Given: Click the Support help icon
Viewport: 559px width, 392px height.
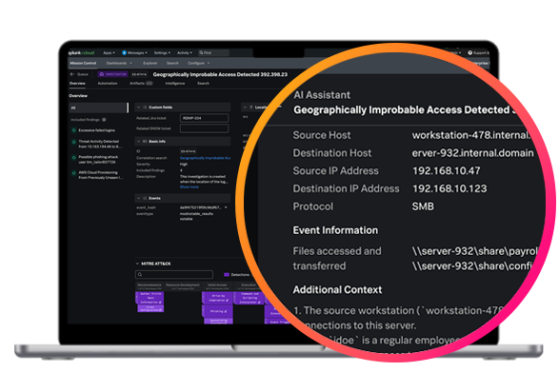Looking at the screenshot, I should [469, 52].
